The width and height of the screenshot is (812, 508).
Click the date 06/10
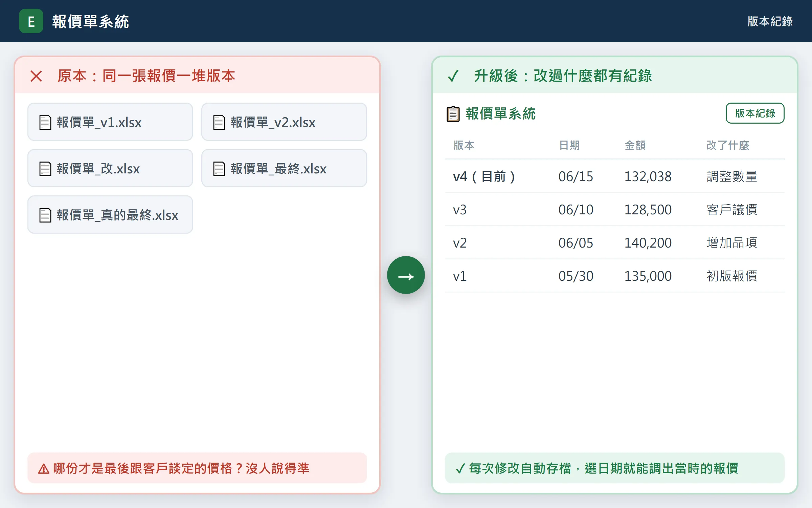click(576, 210)
